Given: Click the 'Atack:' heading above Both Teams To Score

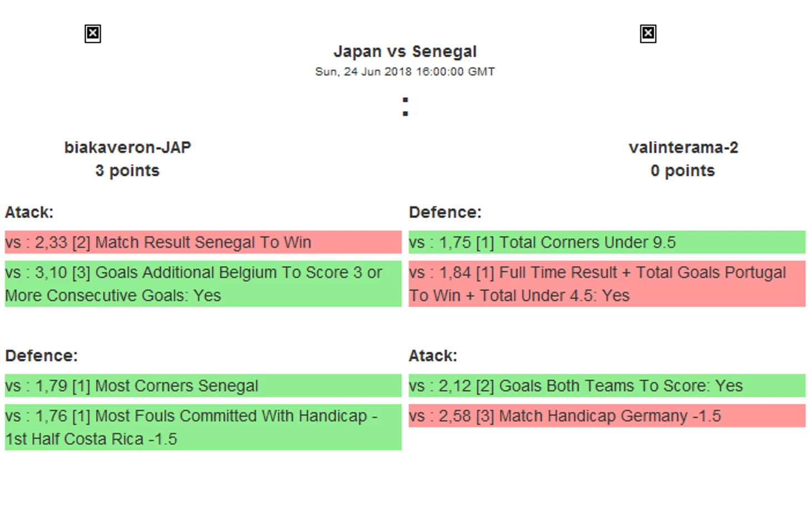Looking at the screenshot, I should 433,356.
